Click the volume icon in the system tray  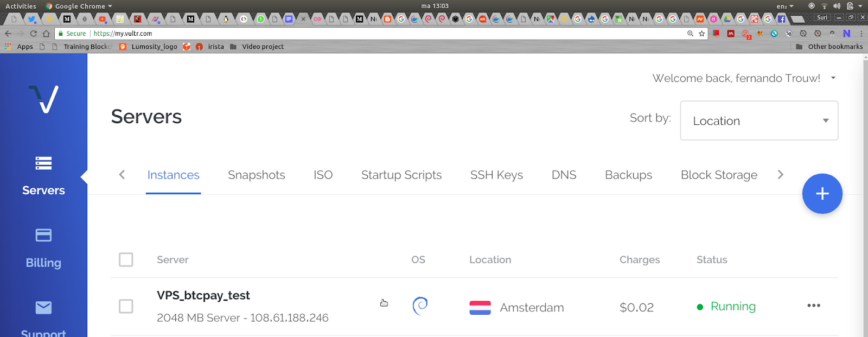tap(837, 6)
